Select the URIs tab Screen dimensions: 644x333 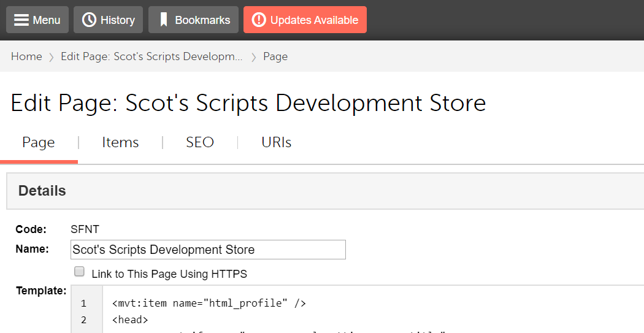pyautogui.click(x=276, y=142)
